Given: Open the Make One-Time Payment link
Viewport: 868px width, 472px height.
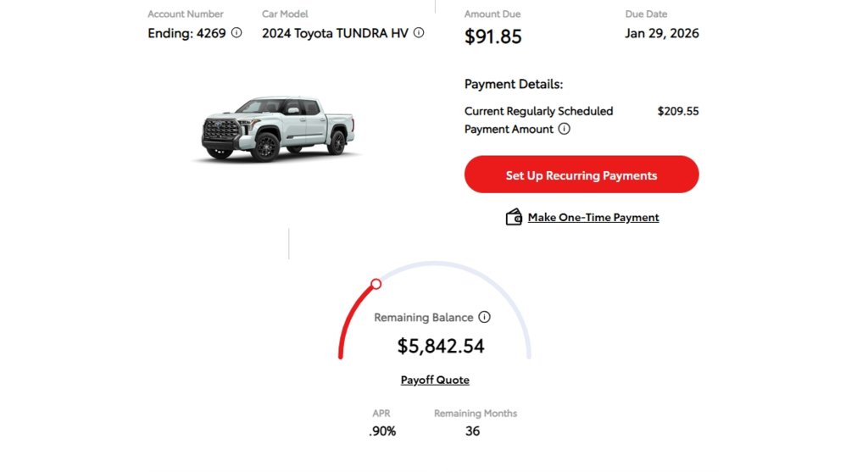Looking at the screenshot, I should coord(593,218).
